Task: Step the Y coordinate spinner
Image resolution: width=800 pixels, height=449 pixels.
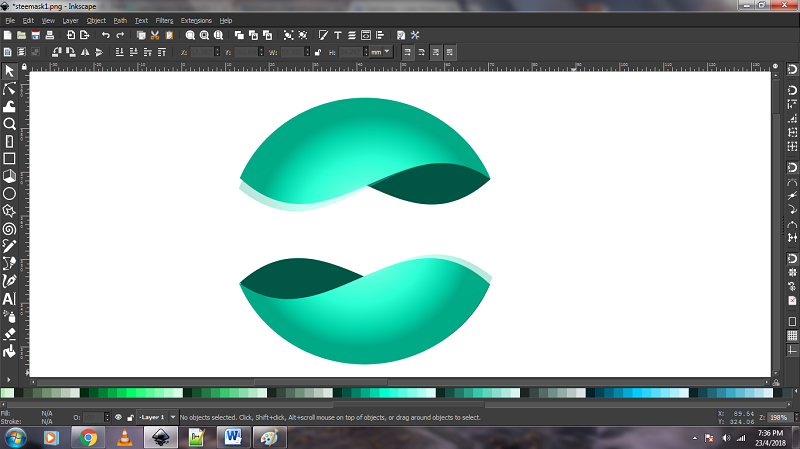Action: pos(261,52)
